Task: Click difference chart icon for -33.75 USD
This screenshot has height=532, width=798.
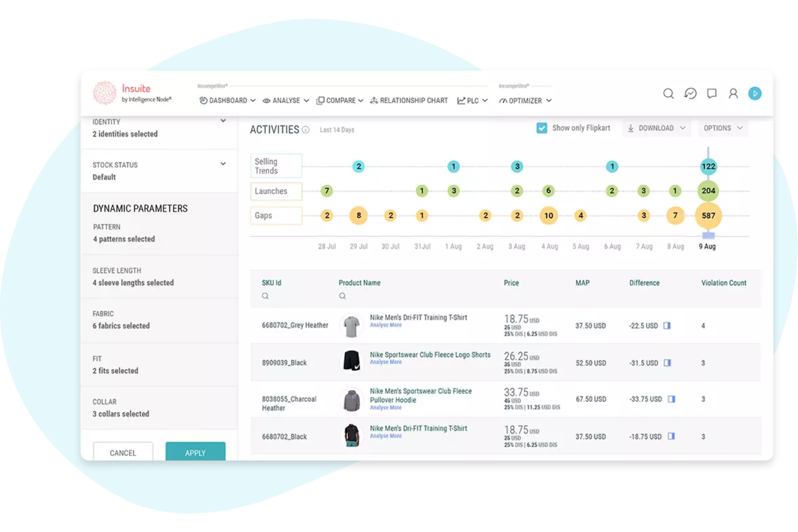Action: 671,399
